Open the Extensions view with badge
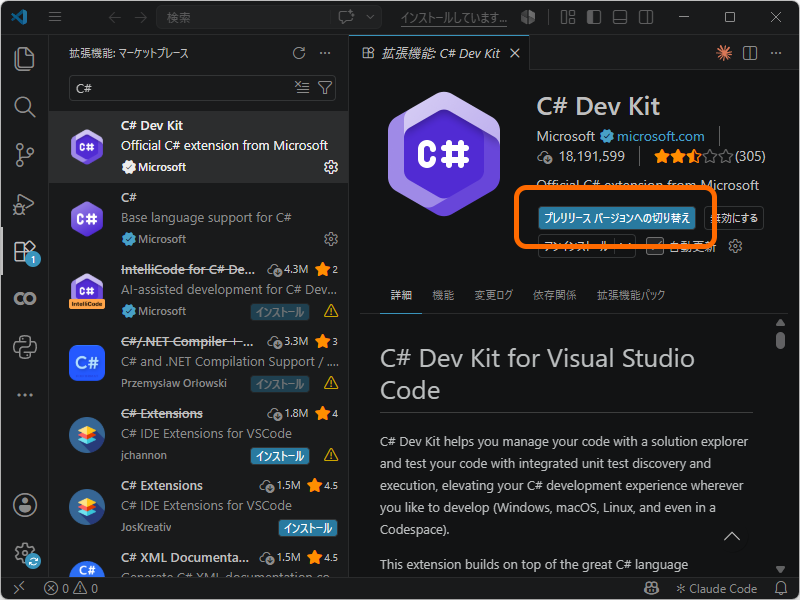This screenshot has height=600, width=800. [24, 253]
